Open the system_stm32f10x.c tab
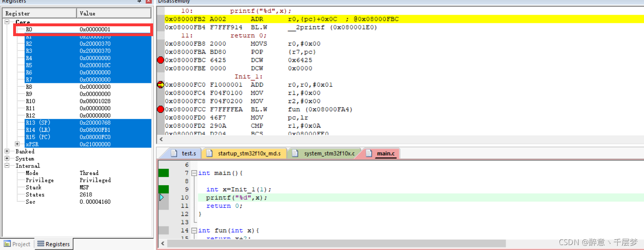Image resolution: width=644 pixels, height=250 pixels. (324, 154)
